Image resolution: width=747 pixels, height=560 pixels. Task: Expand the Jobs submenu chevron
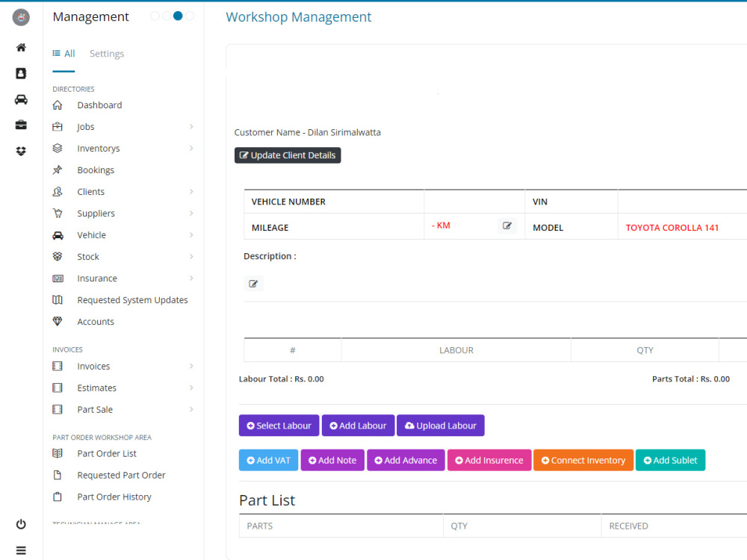[191, 127]
